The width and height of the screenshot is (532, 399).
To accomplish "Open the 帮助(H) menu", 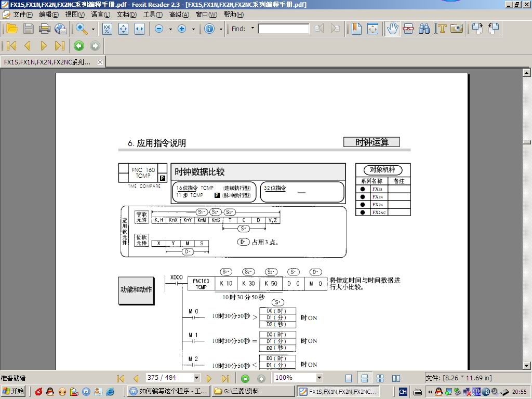I will [233, 15].
